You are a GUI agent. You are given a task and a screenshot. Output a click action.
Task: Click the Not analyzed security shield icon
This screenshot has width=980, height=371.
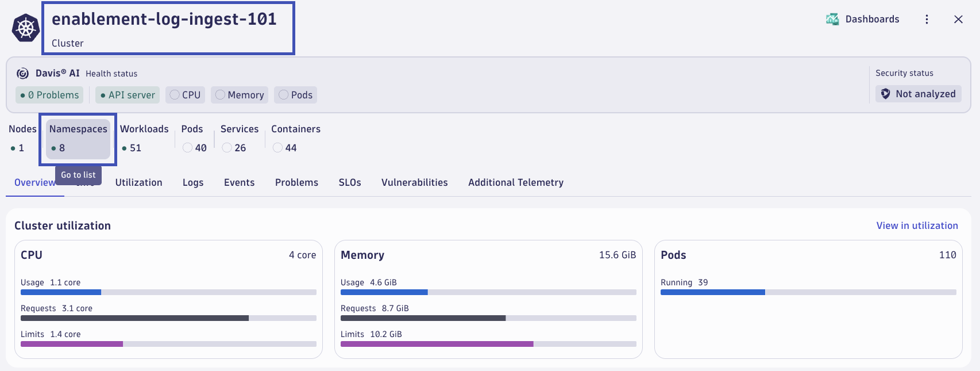(886, 94)
